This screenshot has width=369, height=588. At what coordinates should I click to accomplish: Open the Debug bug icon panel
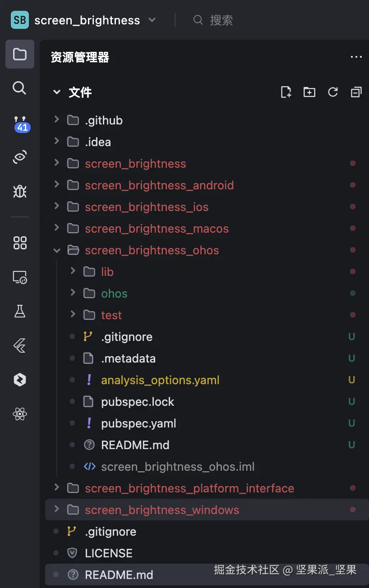19,191
